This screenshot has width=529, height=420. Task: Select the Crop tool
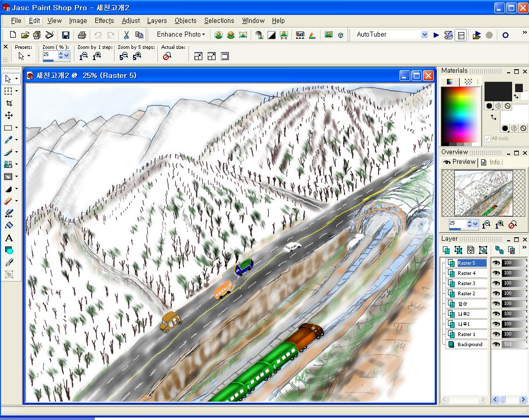click(9, 103)
